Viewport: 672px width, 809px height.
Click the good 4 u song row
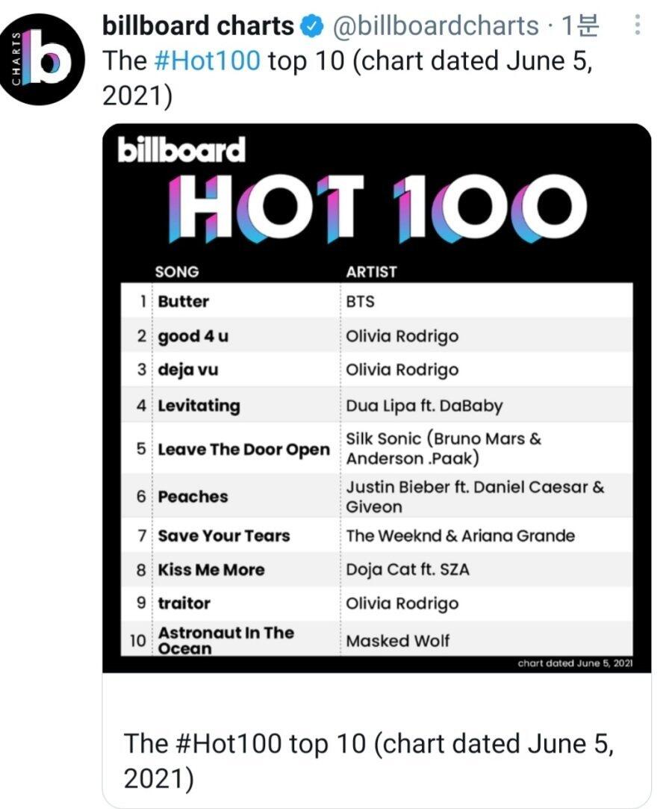pos(377,336)
